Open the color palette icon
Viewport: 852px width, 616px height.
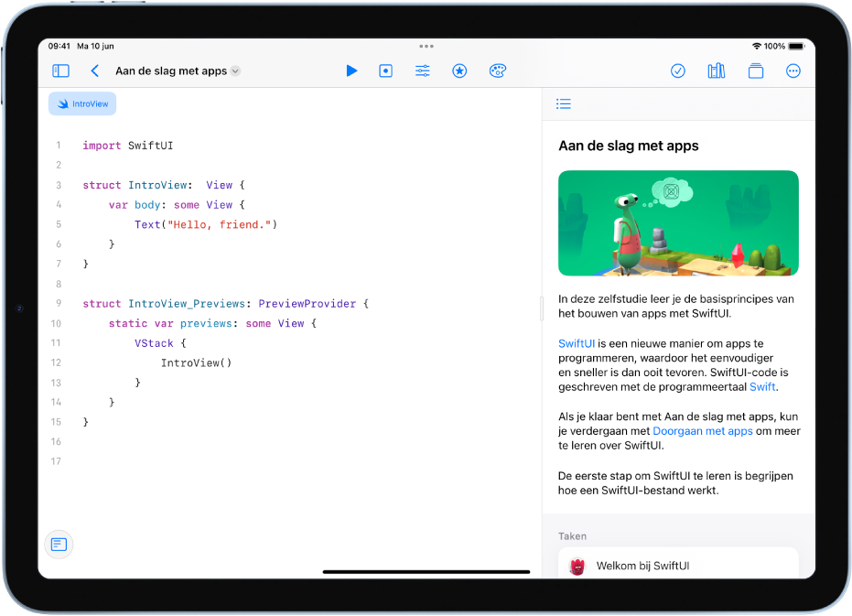498,70
